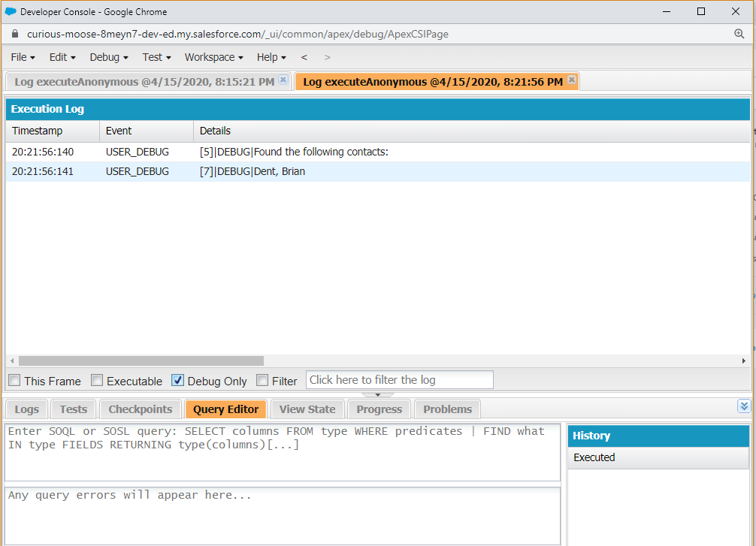
Task: Switch to the Progress tab
Action: tap(379, 409)
